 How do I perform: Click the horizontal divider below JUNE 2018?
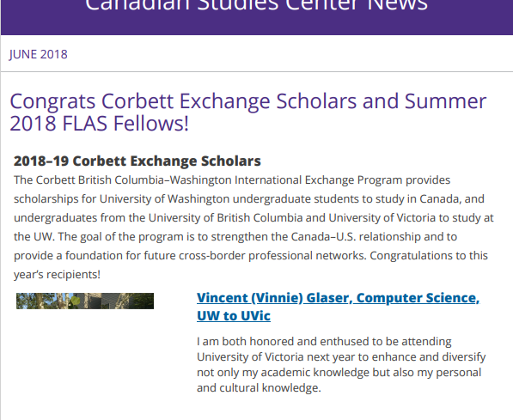click(257, 71)
